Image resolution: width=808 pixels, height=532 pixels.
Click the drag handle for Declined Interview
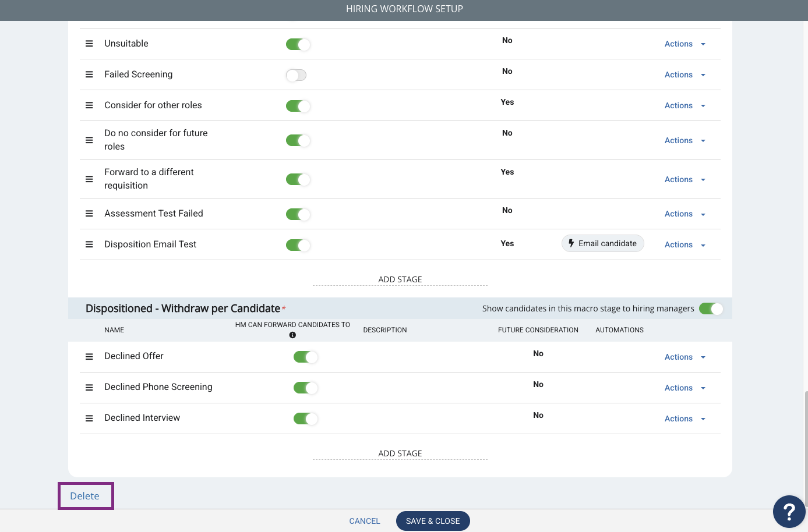89,418
